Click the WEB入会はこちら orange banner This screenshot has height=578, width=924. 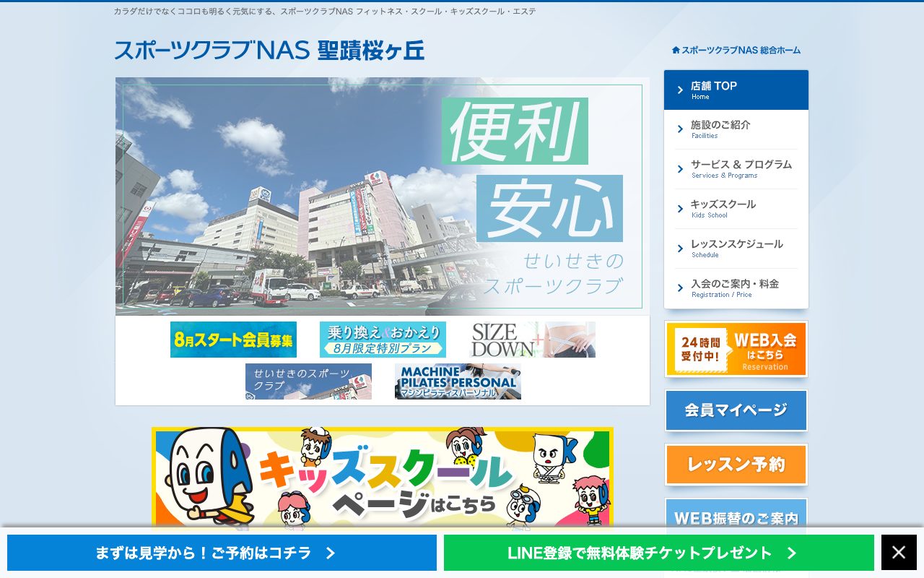pyautogui.click(x=736, y=349)
